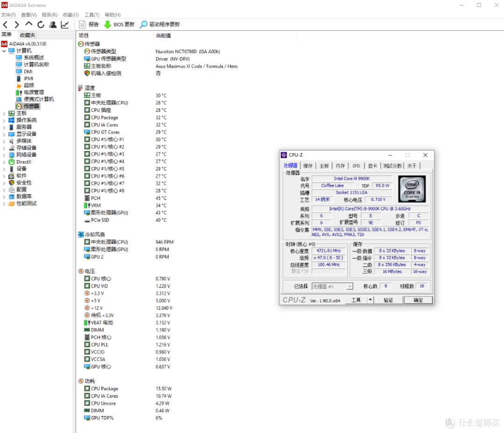Switch to the 收藏夹 tab
This screenshot has width=504, height=433.
pos(28,35)
